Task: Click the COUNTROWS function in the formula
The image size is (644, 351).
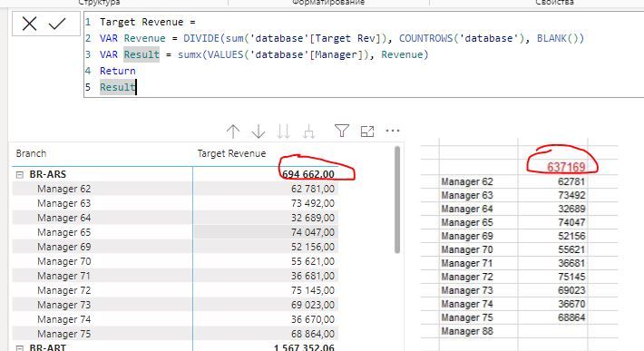Action: click(x=426, y=38)
